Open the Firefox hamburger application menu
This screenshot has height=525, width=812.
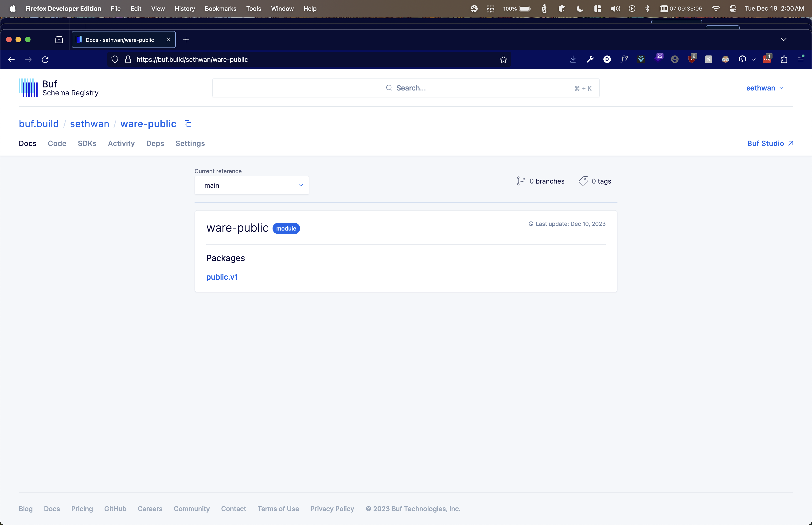coord(800,59)
